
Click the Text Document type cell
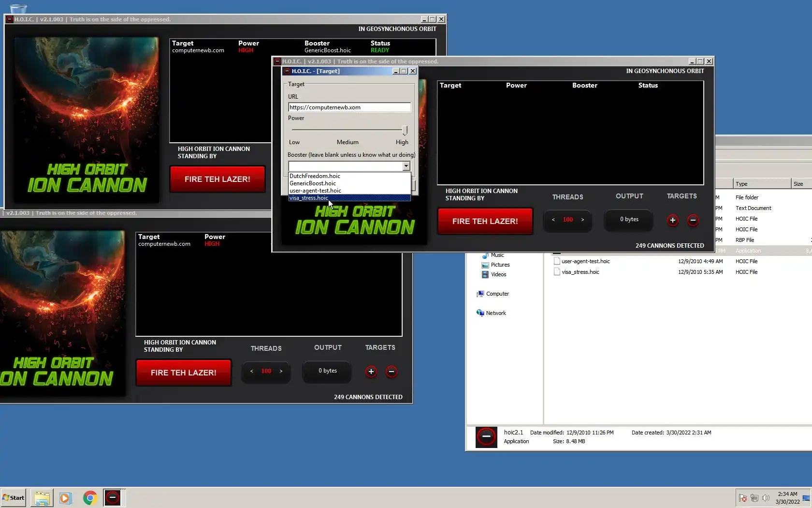(754, 208)
